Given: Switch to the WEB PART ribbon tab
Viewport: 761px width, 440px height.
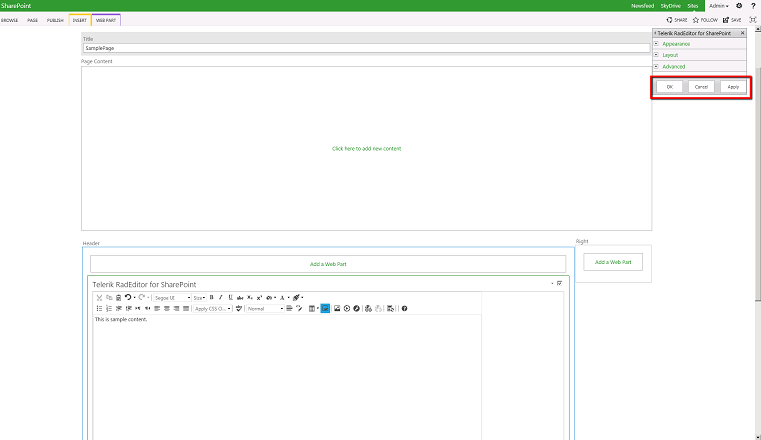Looking at the screenshot, I should click(106, 20).
